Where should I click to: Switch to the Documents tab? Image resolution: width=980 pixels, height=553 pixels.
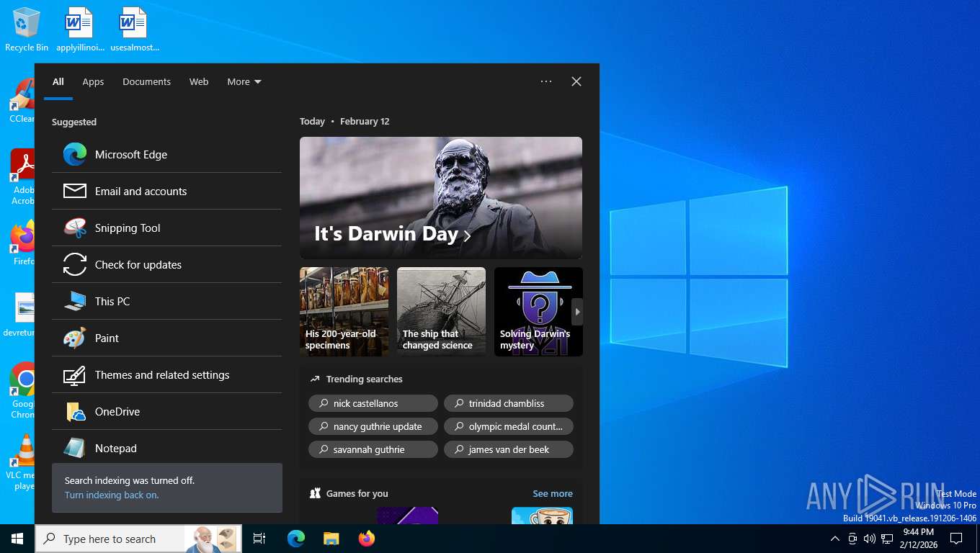pyautogui.click(x=146, y=81)
